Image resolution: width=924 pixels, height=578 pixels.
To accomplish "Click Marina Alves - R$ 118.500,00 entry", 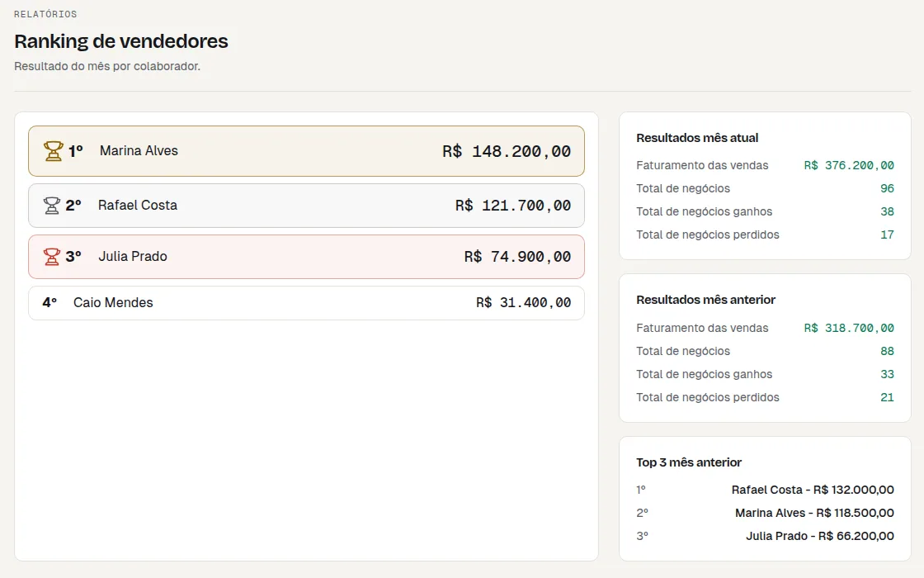I will 814,513.
